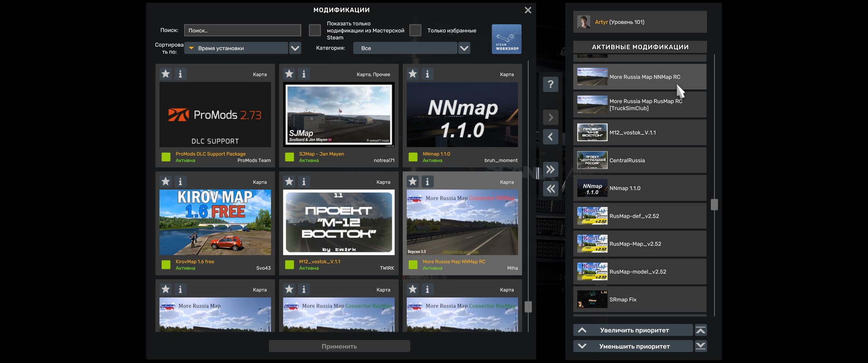Viewport: 868px width, 363px height.
Task: Expand sort order dropdown arrow
Action: pyautogui.click(x=295, y=48)
